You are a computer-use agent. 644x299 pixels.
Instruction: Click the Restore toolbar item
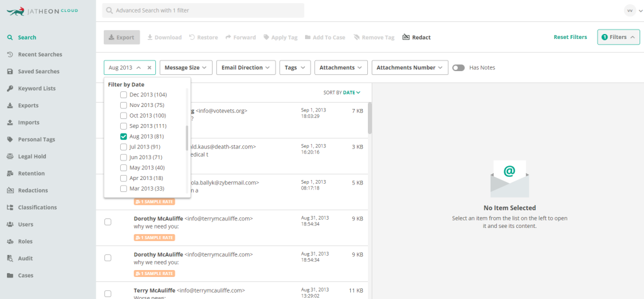coord(203,37)
